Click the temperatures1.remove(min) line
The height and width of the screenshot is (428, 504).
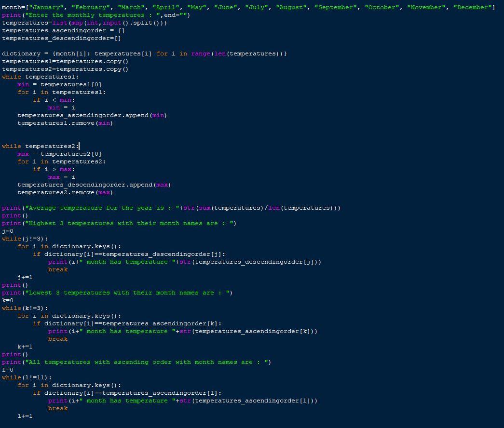coord(65,123)
